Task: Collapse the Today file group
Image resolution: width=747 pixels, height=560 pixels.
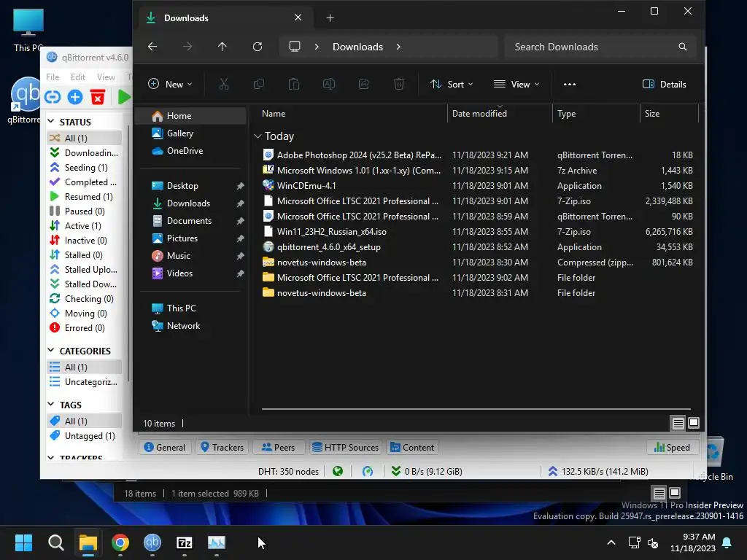Action: tap(258, 136)
